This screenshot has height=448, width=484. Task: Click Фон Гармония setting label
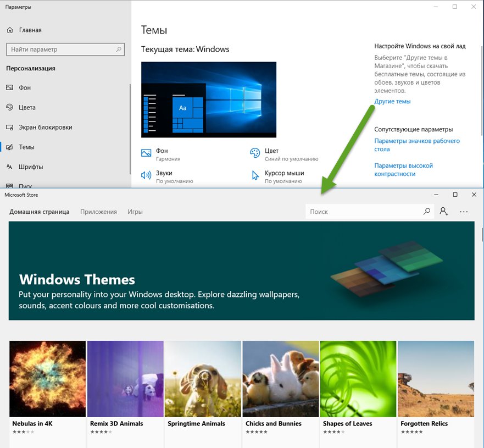click(168, 154)
